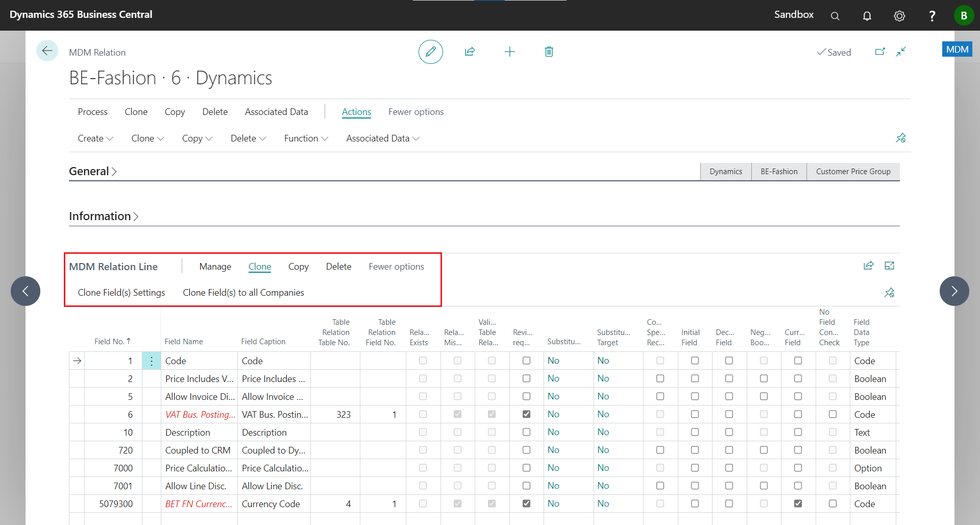The image size is (980, 525).
Task: Pin the main action bar
Action: pyautogui.click(x=901, y=138)
